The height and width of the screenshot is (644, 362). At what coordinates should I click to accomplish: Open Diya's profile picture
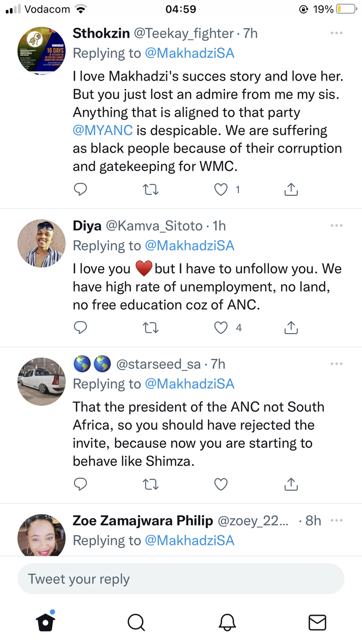tap(42, 244)
